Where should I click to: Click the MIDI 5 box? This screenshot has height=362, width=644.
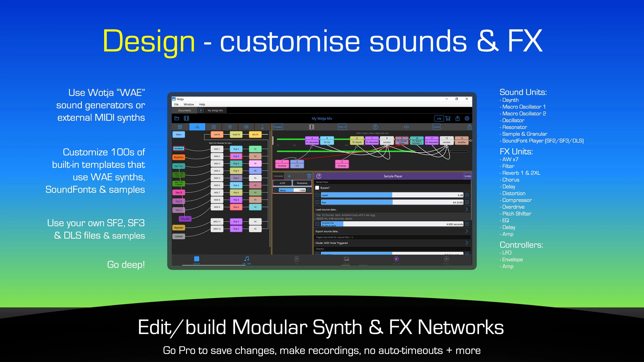(x=217, y=178)
